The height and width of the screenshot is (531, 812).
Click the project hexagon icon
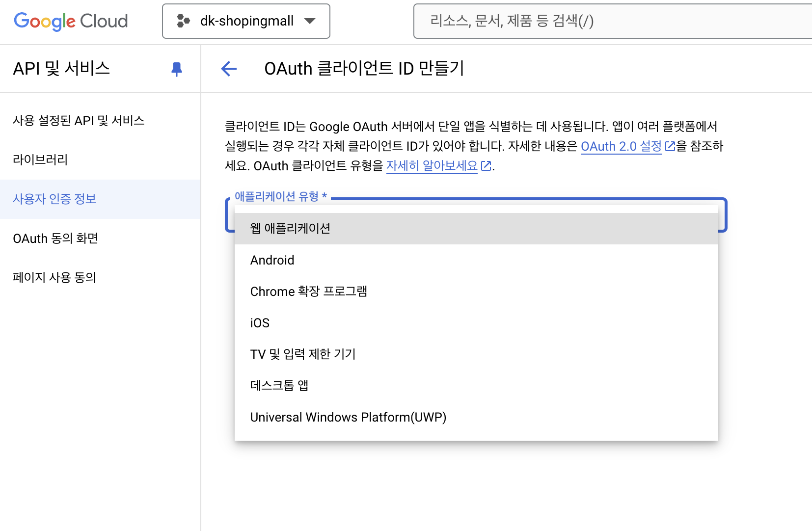click(183, 21)
